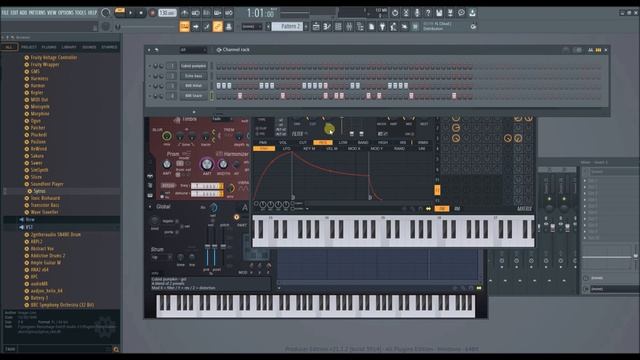The height and width of the screenshot is (360, 640).
Task: Select the LFO tab in Sytrus envelope
Action: pyautogui.click(x=287, y=149)
